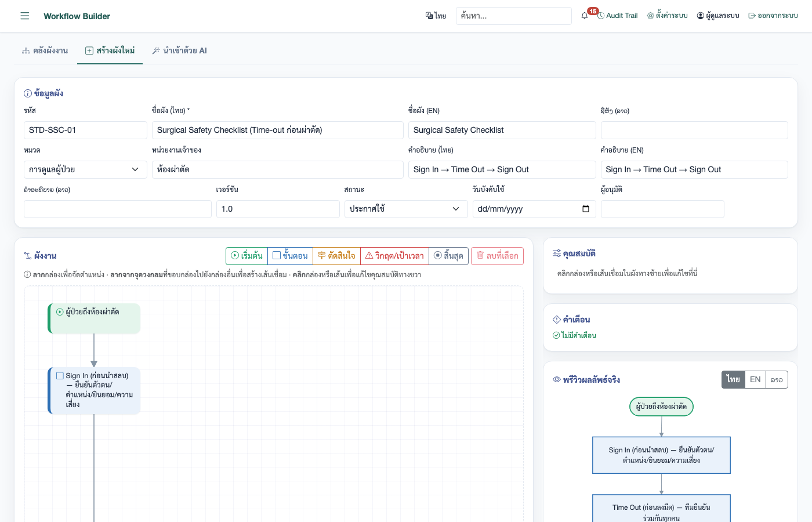Add a ตัดสินใจ decision node
This screenshot has width=812, height=522.
(x=336, y=256)
